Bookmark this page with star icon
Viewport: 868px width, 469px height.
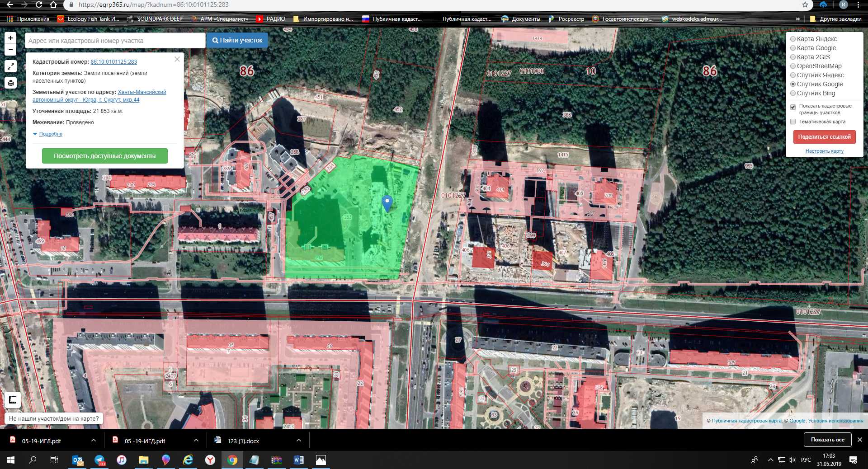[805, 5]
